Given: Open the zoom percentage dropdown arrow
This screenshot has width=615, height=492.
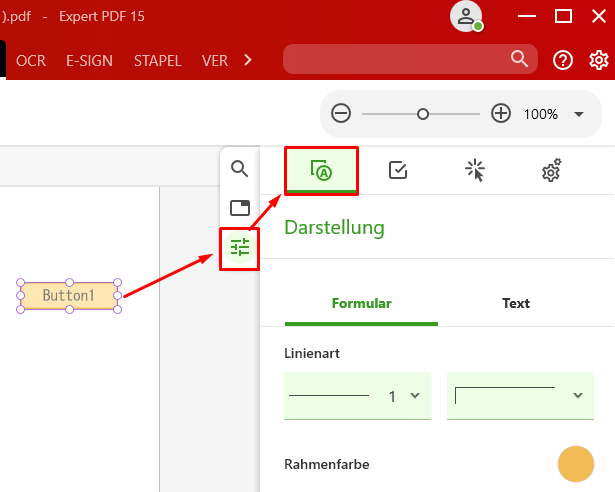Looking at the screenshot, I should pyautogui.click(x=579, y=114).
